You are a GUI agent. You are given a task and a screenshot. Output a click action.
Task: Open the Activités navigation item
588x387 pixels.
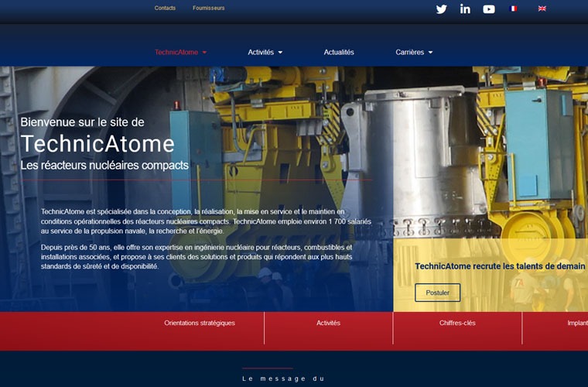(x=261, y=52)
